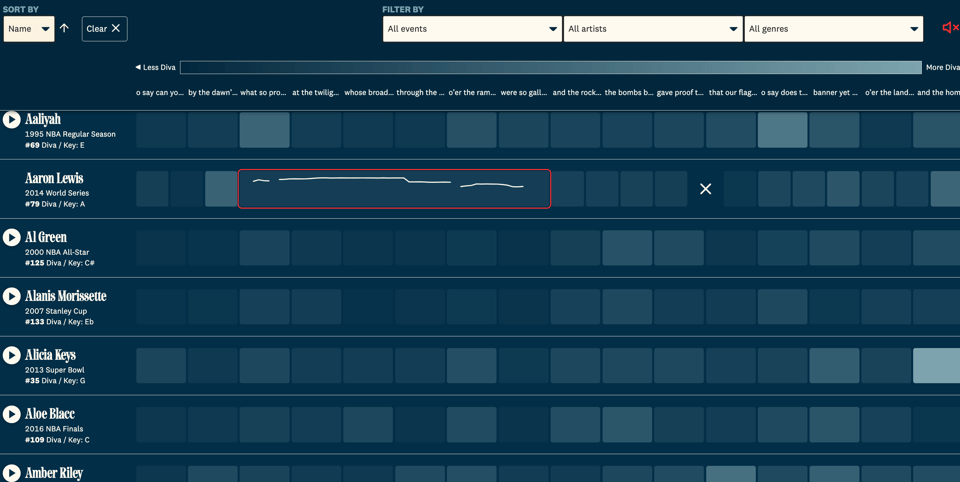Click the Less Diva to More Diva gradient bar
This screenshot has width=960, height=482.
[x=550, y=67]
